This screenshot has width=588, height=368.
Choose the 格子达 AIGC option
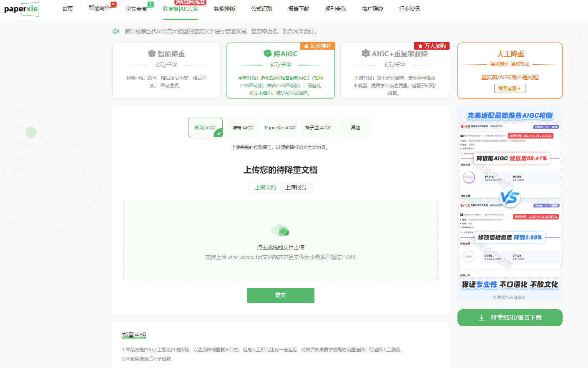(318, 128)
